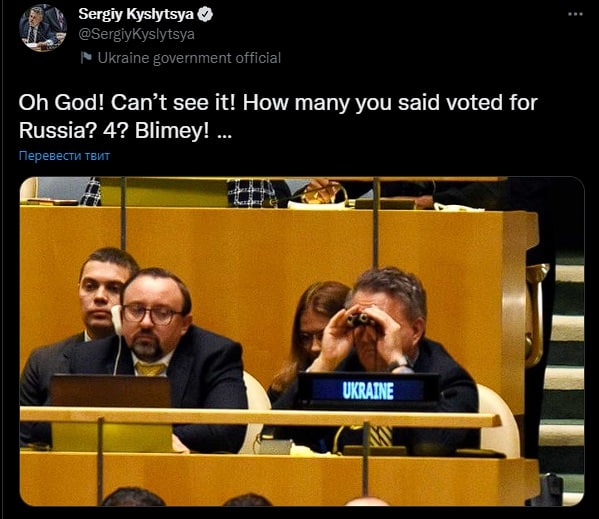Open Sergiy Kyslytsya's profile avatar
This screenshot has width=599, height=519.
tap(43, 27)
